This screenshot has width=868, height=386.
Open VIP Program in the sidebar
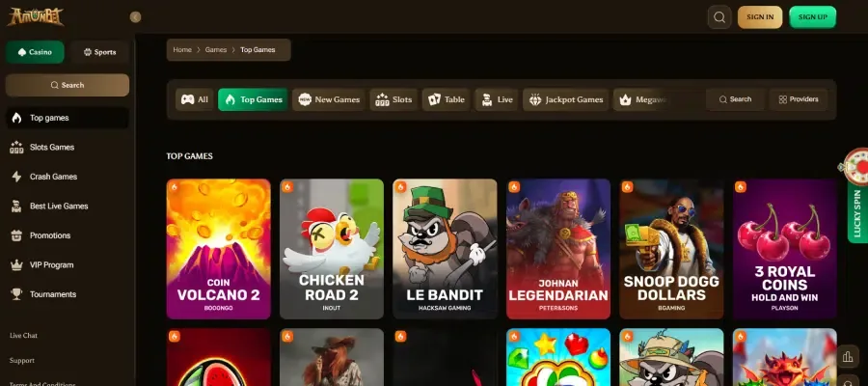68,264
